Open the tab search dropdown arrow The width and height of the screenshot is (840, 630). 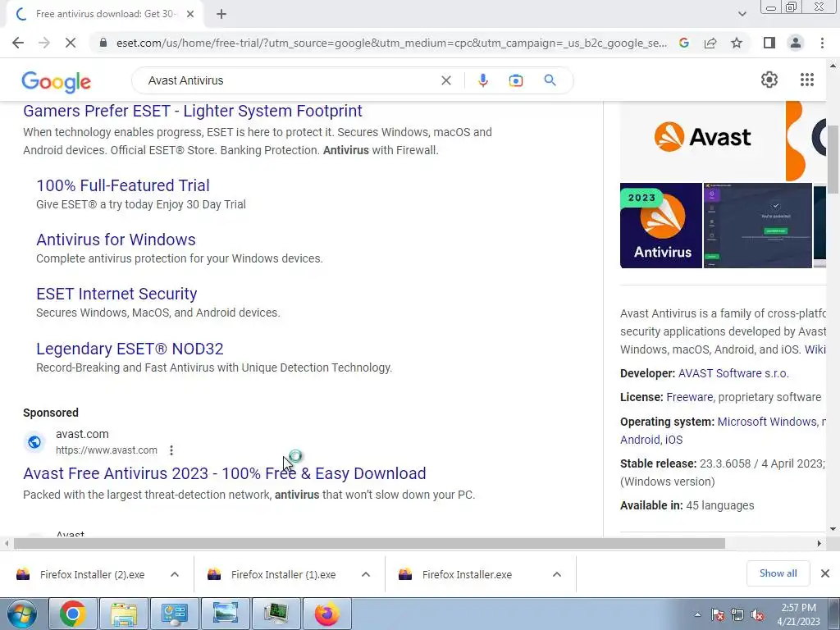pyautogui.click(x=742, y=14)
